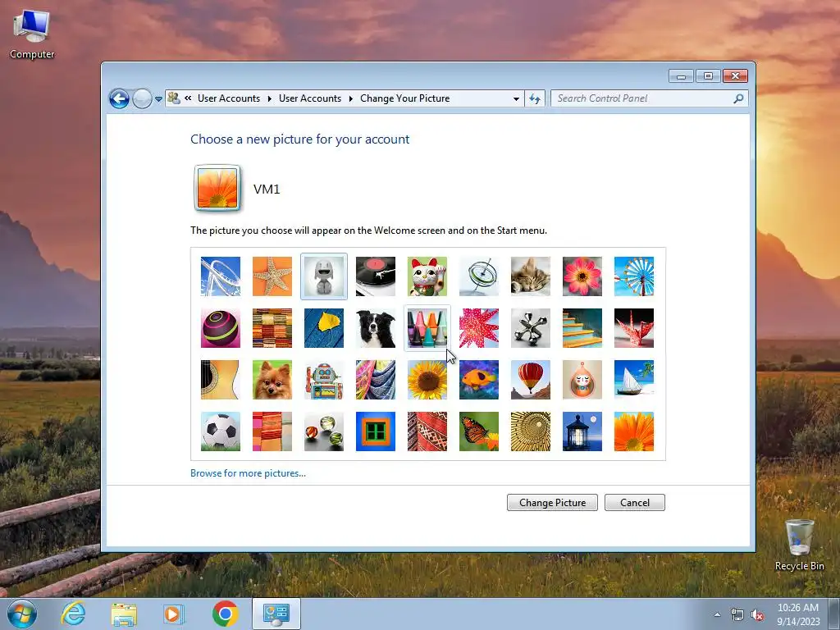Pick the yellow leaf on blue picture
Viewport: 840px width, 630px height.
tap(323, 328)
